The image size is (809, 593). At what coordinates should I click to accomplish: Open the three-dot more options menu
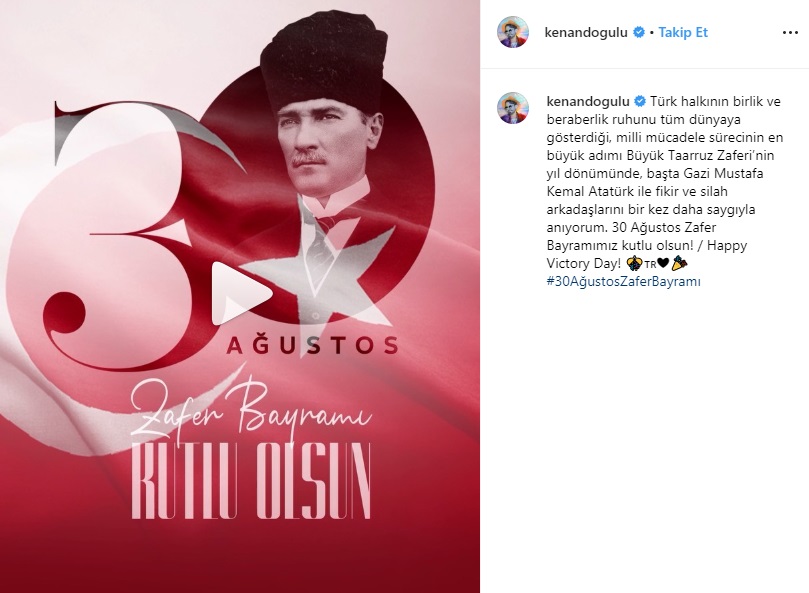(x=790, y=33)
